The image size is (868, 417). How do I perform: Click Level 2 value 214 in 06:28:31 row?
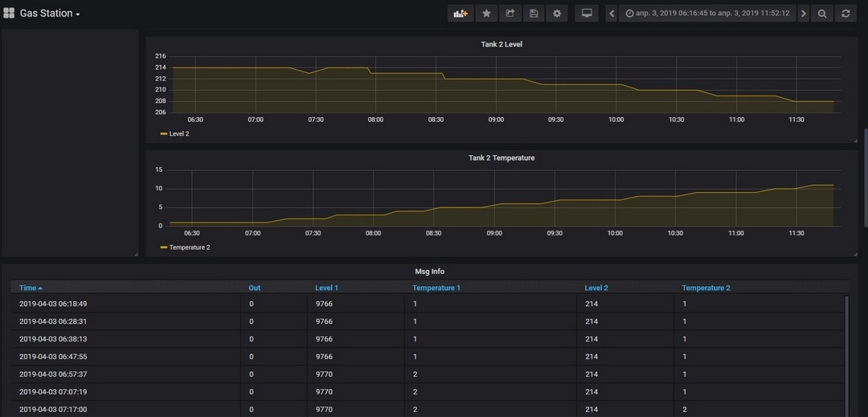click(x=592, y=321)
